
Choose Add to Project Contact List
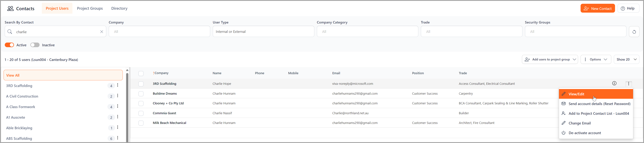pos(596,113)
